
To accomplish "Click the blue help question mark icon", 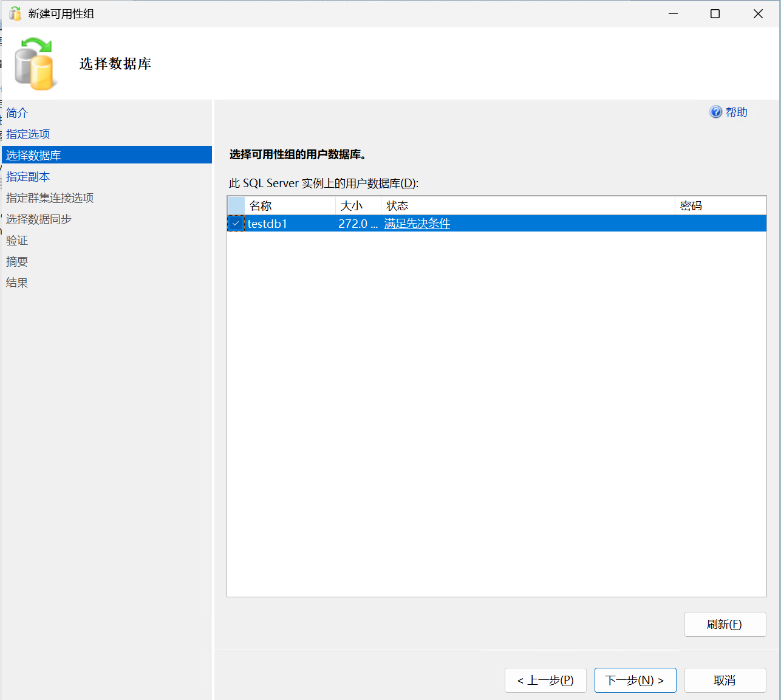I will (x=715, y=112).
